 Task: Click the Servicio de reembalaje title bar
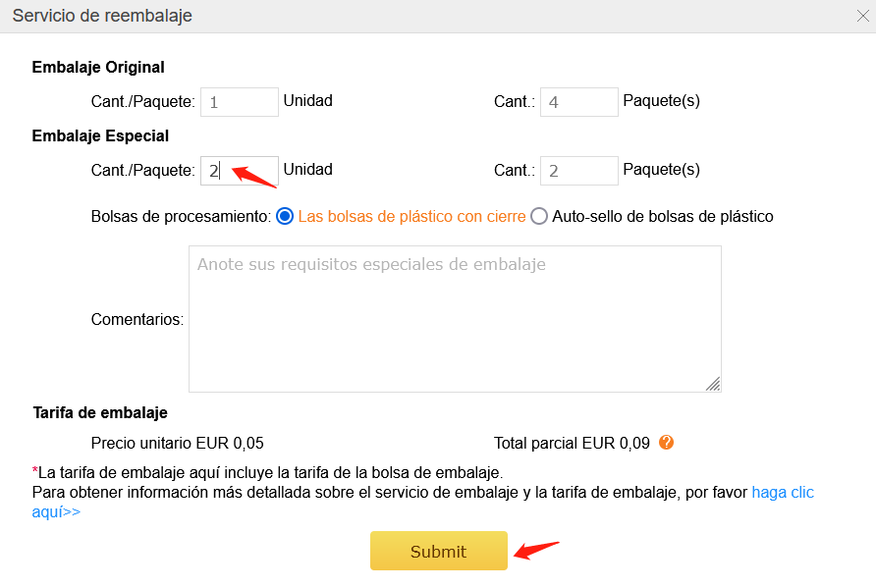click(x=438, y=16)
